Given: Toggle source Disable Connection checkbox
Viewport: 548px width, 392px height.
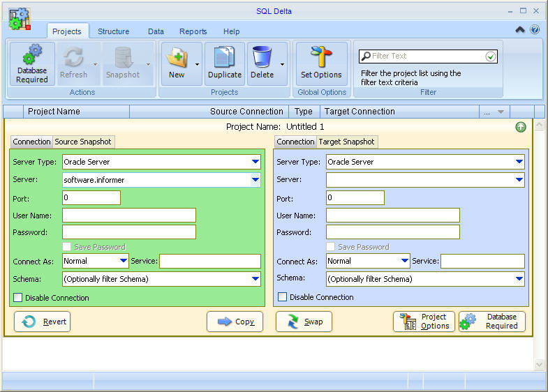Looking at the screenshot, I should click(x=17, y=298).
